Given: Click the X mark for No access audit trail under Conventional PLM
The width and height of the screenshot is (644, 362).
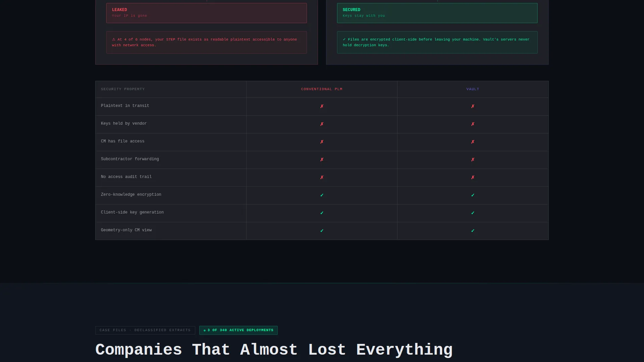Looking at the screenshot, I should [322, 177].
